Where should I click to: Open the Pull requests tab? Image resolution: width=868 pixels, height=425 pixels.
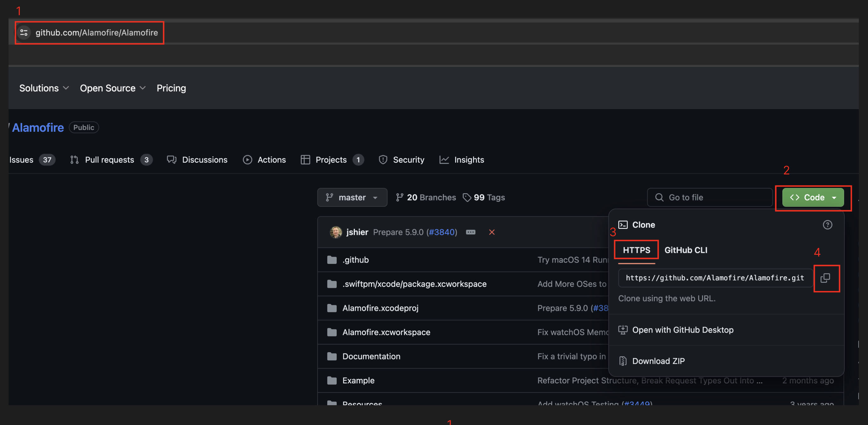pos(110,160)
